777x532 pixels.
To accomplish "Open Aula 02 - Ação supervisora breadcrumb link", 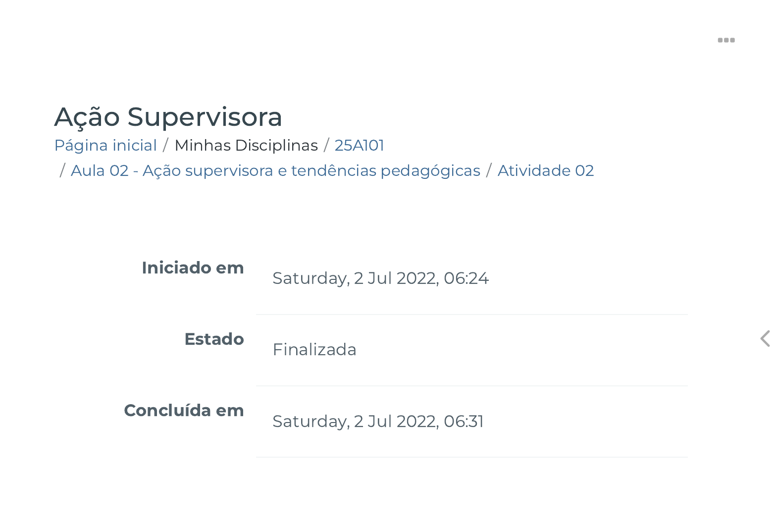I will pos(275,170).
